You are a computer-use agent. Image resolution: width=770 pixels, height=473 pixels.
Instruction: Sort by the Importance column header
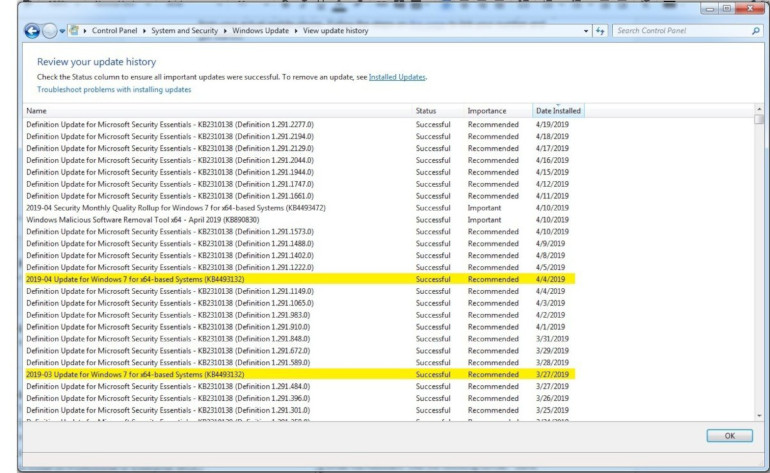click(497, 111)
